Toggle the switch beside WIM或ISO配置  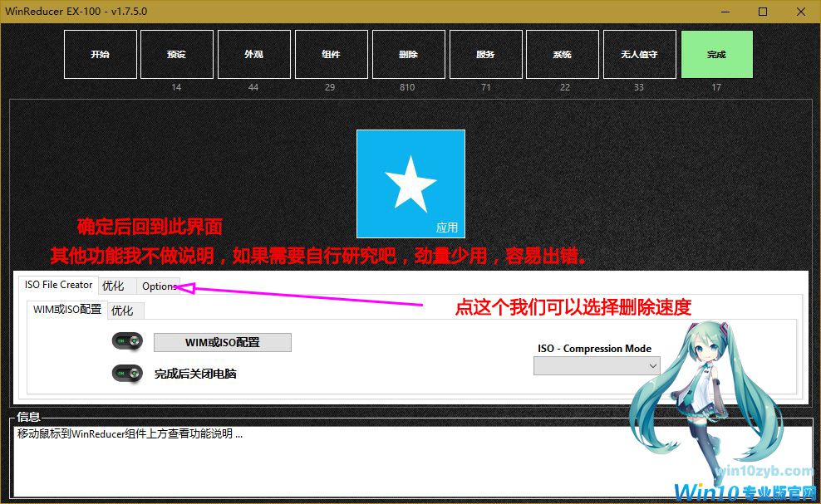click(127, 342)
